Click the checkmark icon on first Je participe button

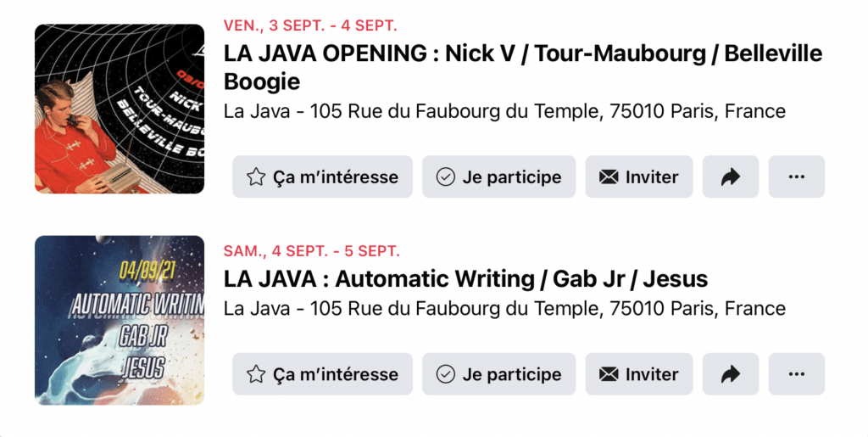(446, 176)
